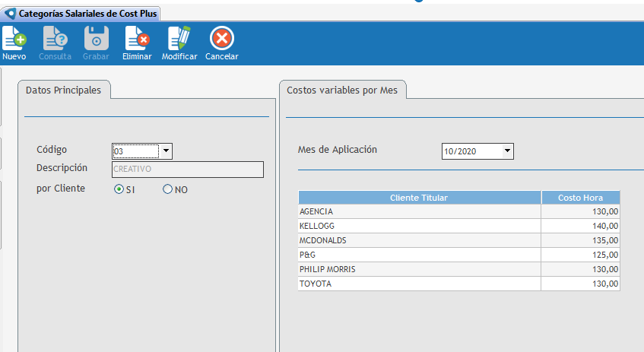This screenshot has height=352, width=644.
Task: Click the 135,00 cost for MCDONALDS
Action: tap(605, 240)
